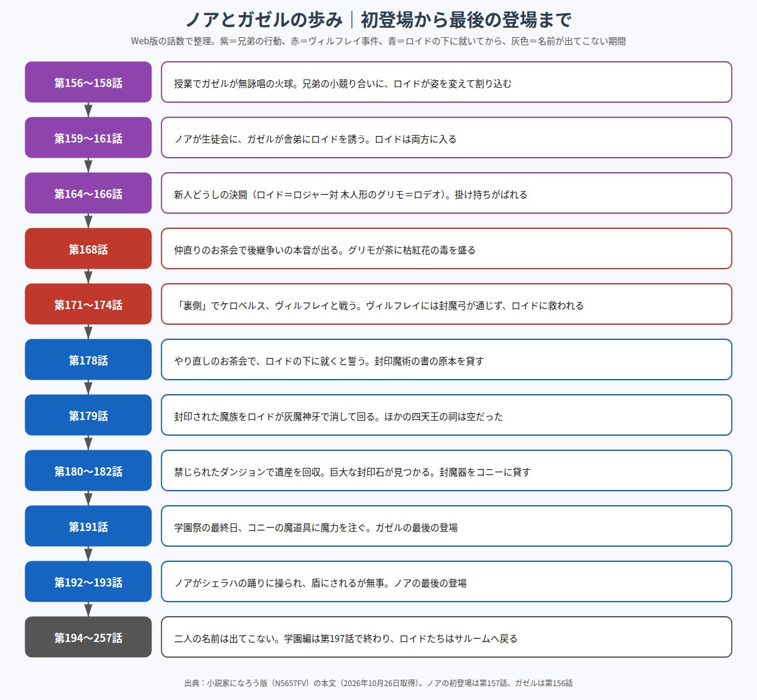
Task: Click the blue 第192〜193話 box
Action: pos(88,581)
